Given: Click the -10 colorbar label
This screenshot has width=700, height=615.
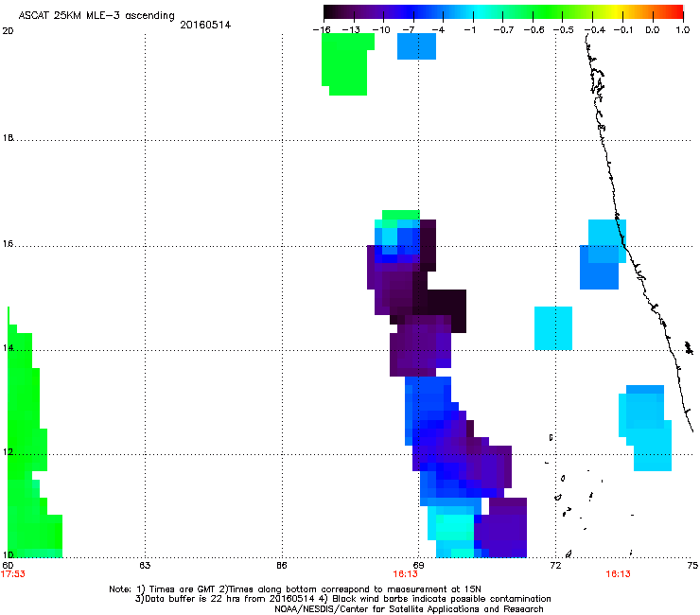Looking at the screenshot, I should (x=381, y=30).
